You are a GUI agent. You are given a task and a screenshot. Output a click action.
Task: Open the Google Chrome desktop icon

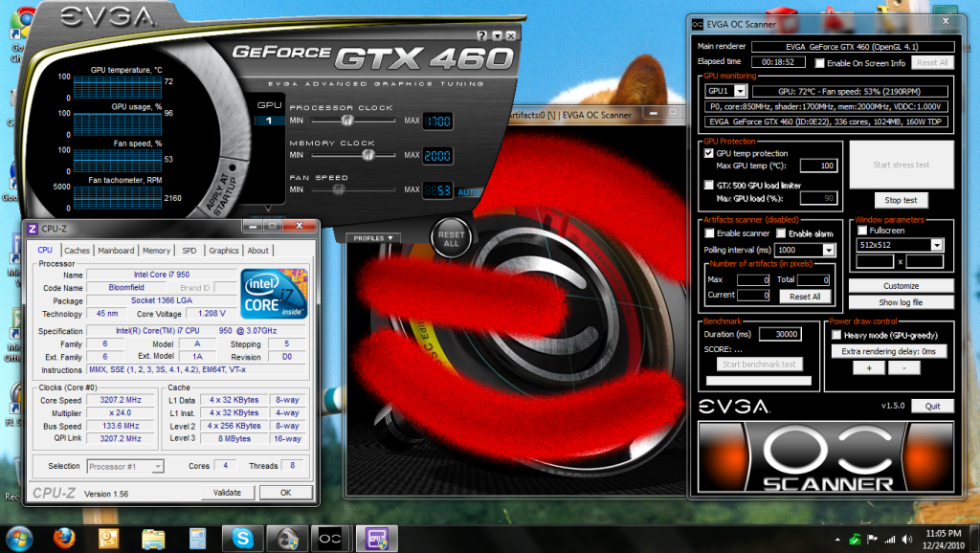(24, 25)
